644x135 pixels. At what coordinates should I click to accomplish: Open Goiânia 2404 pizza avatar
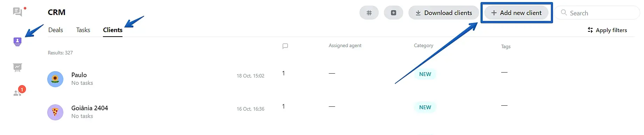click(x=55, y=112)
